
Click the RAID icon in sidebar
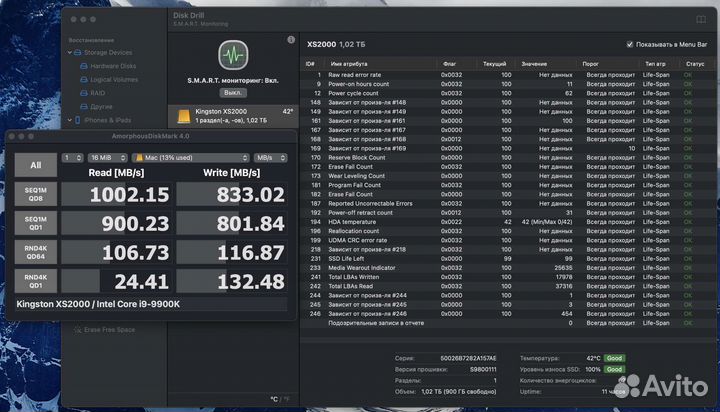[x=84, y=93]
